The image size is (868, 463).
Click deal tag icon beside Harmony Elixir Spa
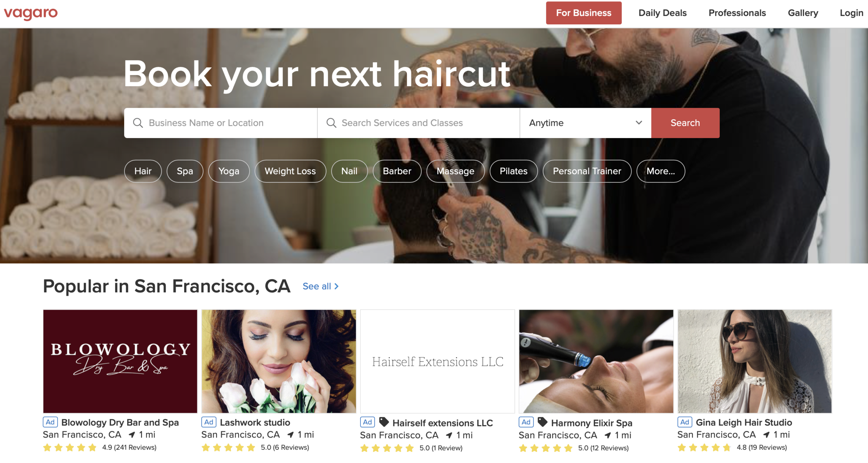click(x=542, y=422)
